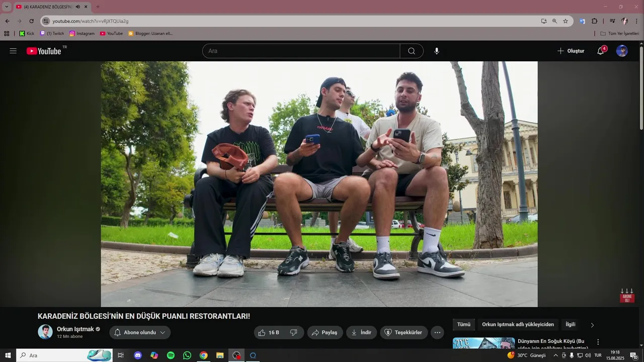Screen dimensions: 644x362
Task: Click the Chrome address bar URL
Action: [91, 21]
